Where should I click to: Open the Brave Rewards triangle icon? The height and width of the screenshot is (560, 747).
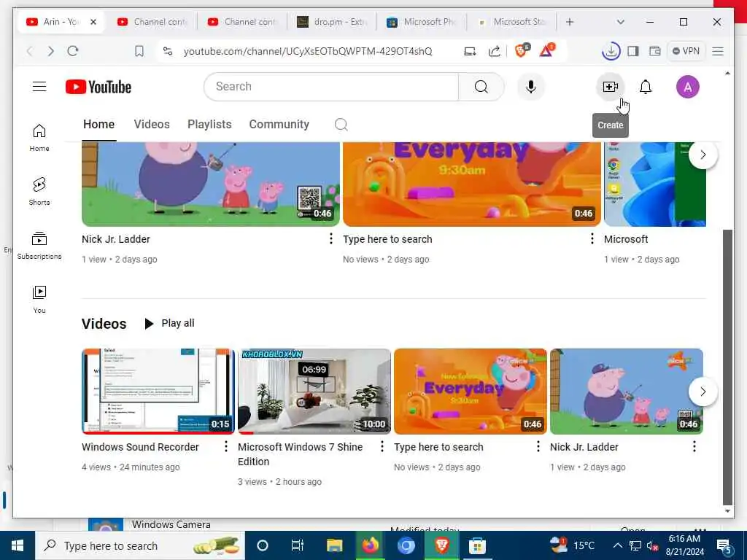pyautogui.click(x=547, y=50)
